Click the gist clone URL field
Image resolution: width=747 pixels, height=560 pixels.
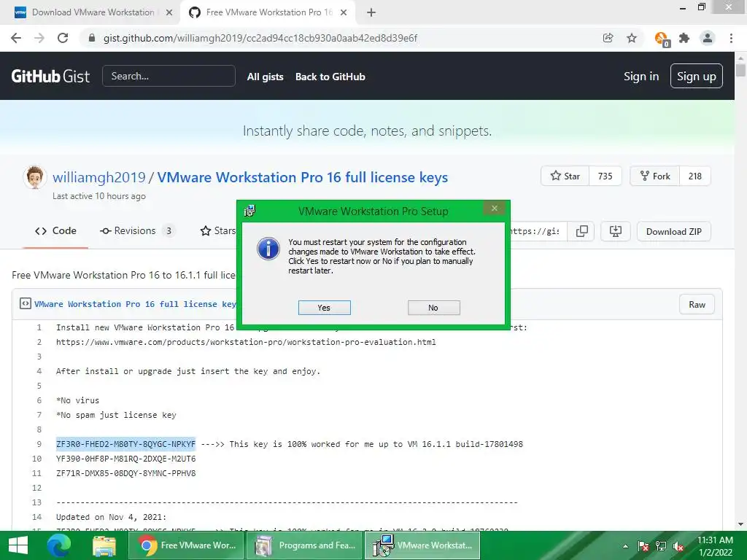[x=538, y=231]
